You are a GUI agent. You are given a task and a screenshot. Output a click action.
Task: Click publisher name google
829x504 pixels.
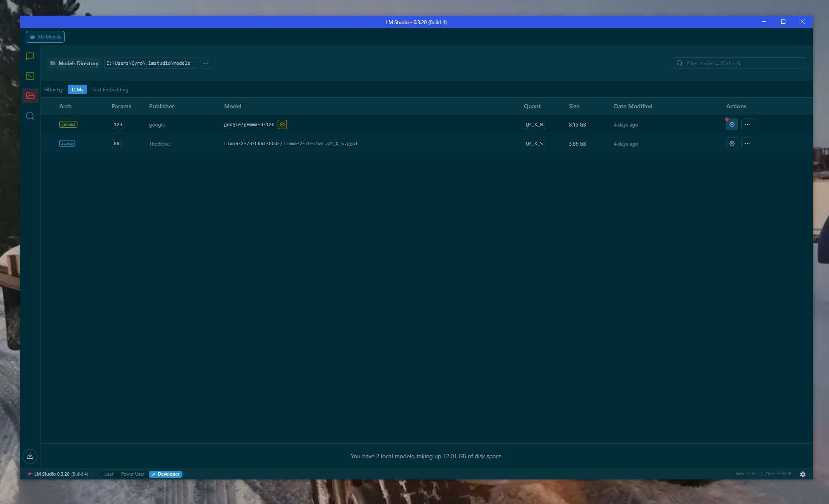(157, 125)
